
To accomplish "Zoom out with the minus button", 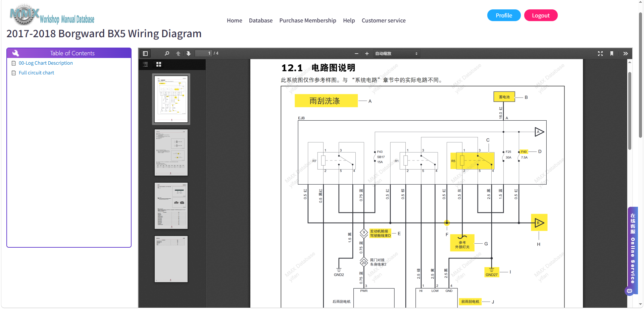I will (x=356, y=54).
